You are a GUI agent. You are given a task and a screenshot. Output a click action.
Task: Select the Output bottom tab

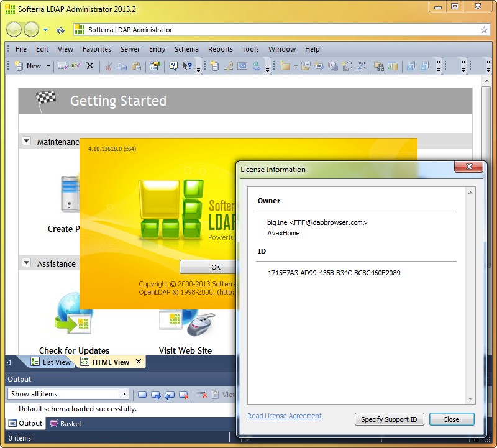[25, 423]
